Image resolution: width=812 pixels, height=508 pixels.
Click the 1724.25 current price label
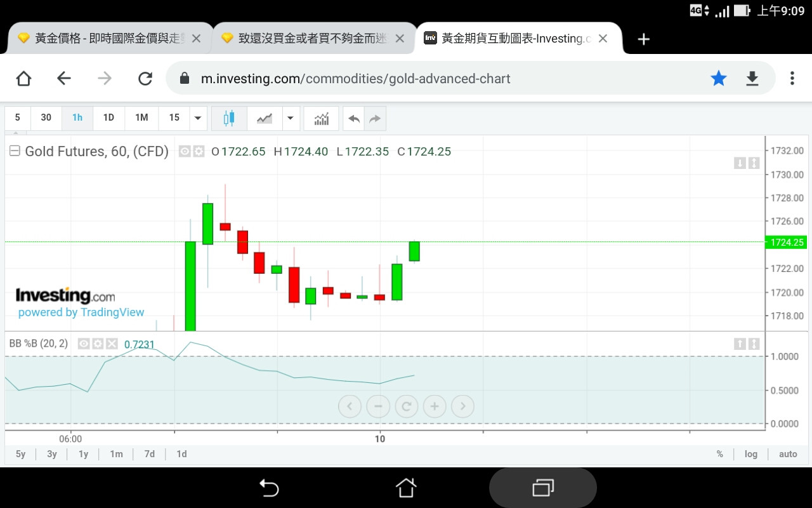(787, 242)
